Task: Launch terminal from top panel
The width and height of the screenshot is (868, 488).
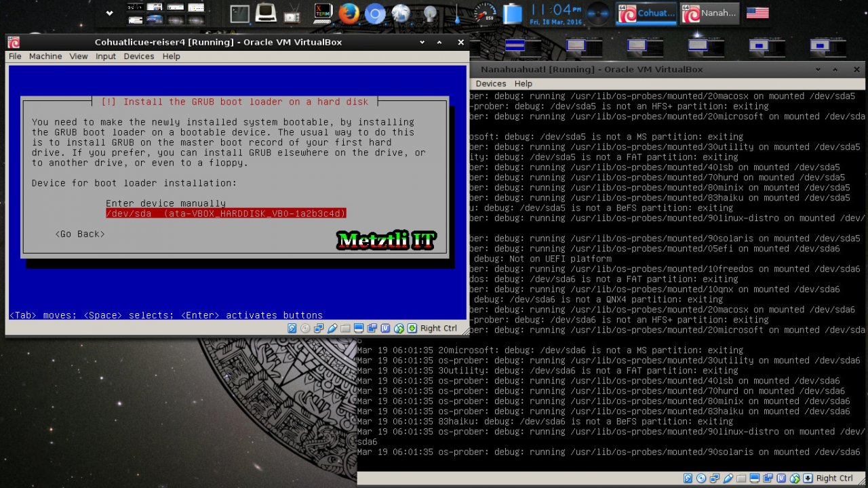Action: click(x=239, y=14)
